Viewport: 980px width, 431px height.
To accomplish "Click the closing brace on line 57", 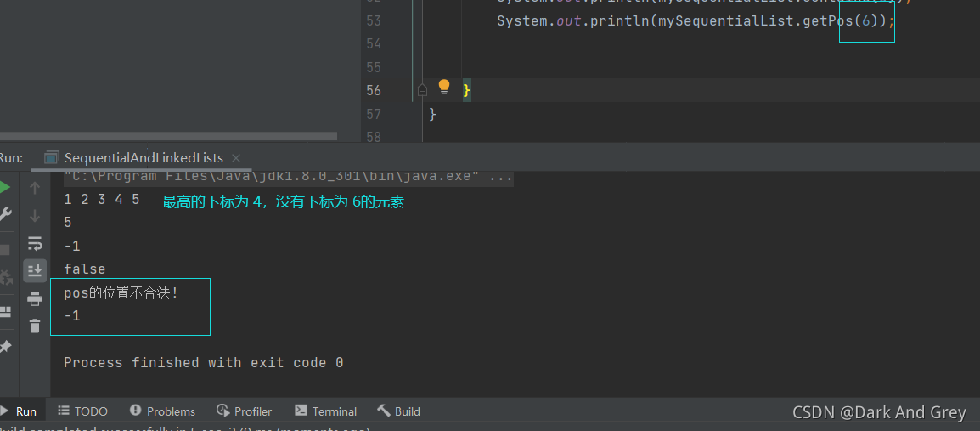I will 433,114.
